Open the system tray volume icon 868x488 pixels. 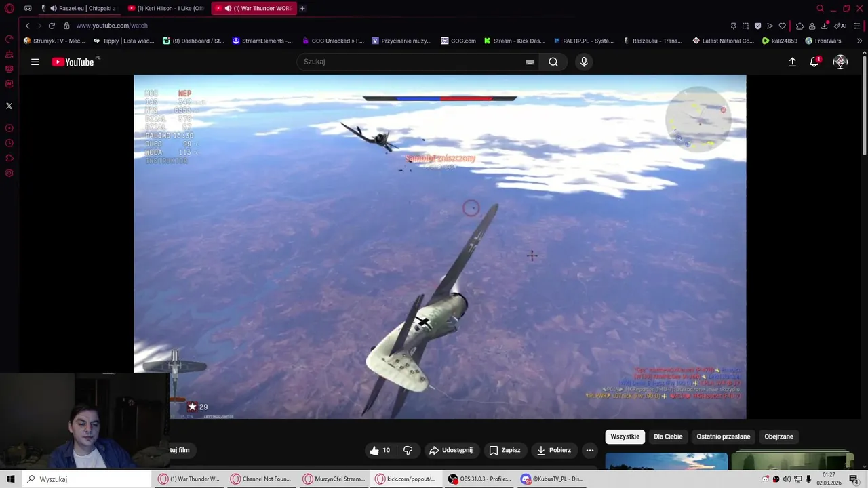787,479
